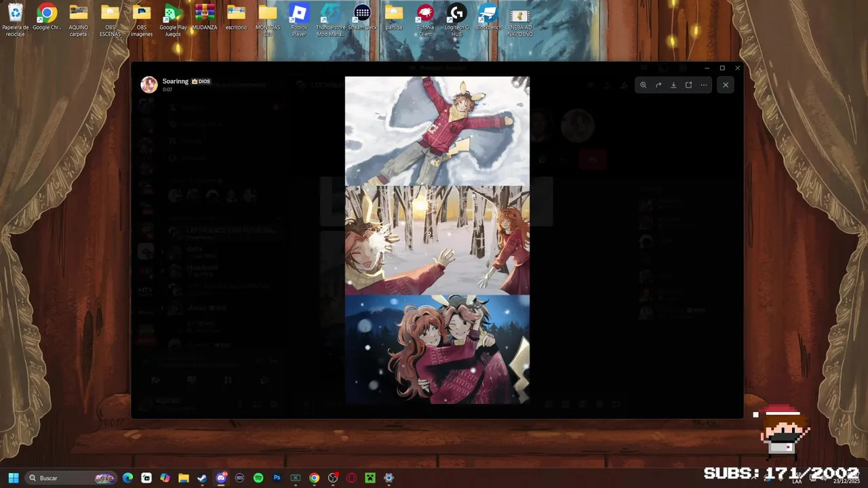Open Papelera de reciclaje desktop icon

(16, 20)
